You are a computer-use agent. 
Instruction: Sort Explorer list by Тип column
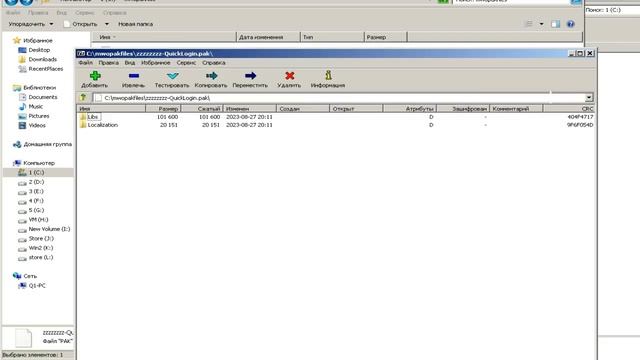click(332, 37)
